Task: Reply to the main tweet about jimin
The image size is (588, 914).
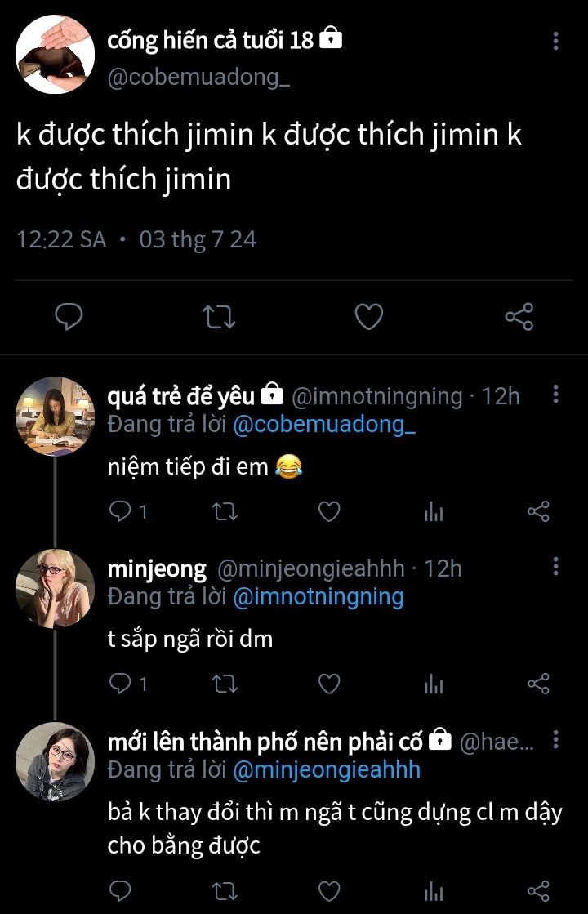Action: point(69,316)
